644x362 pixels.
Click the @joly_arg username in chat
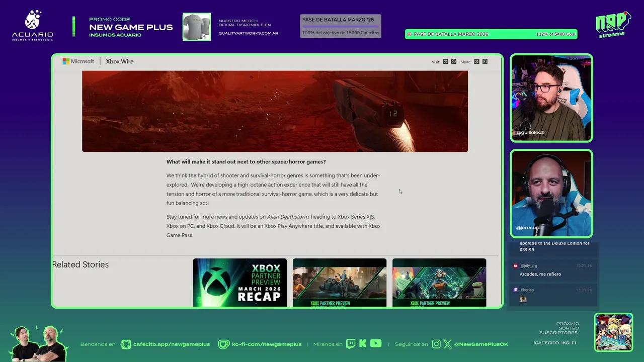[528, 266]
